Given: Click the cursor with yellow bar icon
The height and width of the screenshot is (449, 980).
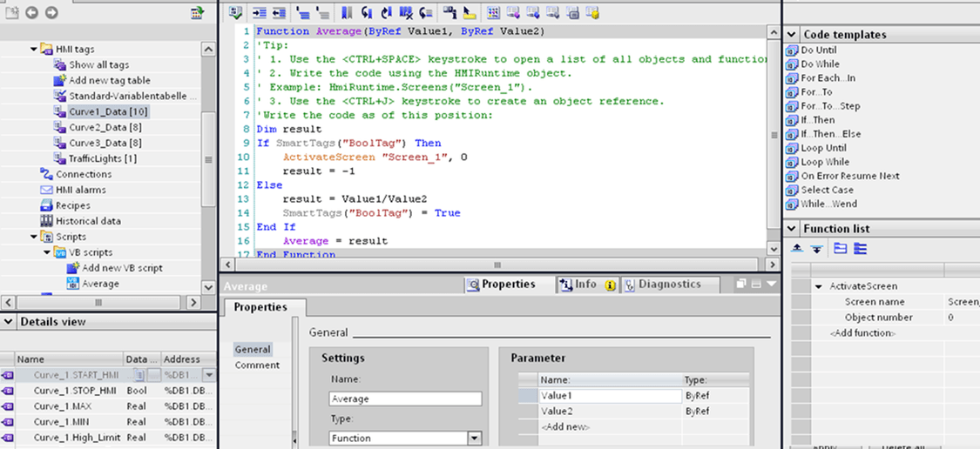Looking at the screenshot, I should (x=470, y=12).
